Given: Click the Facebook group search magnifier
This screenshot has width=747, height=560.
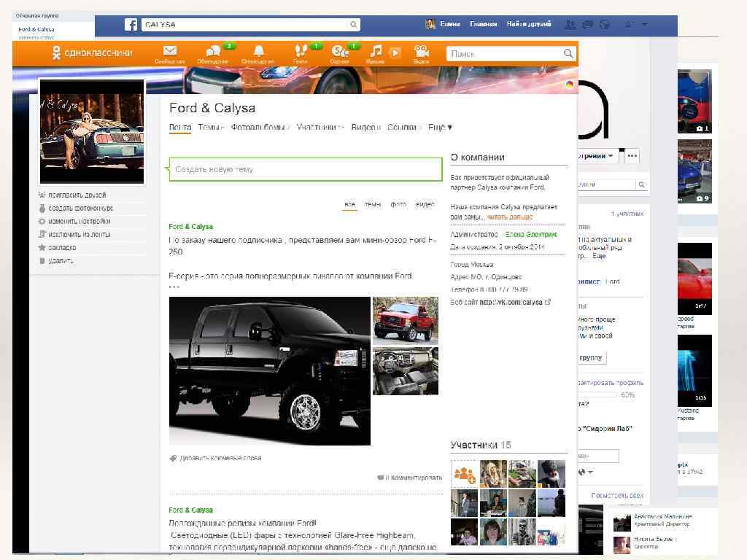Looking at the screenshot, I should [x=642, y=184].
